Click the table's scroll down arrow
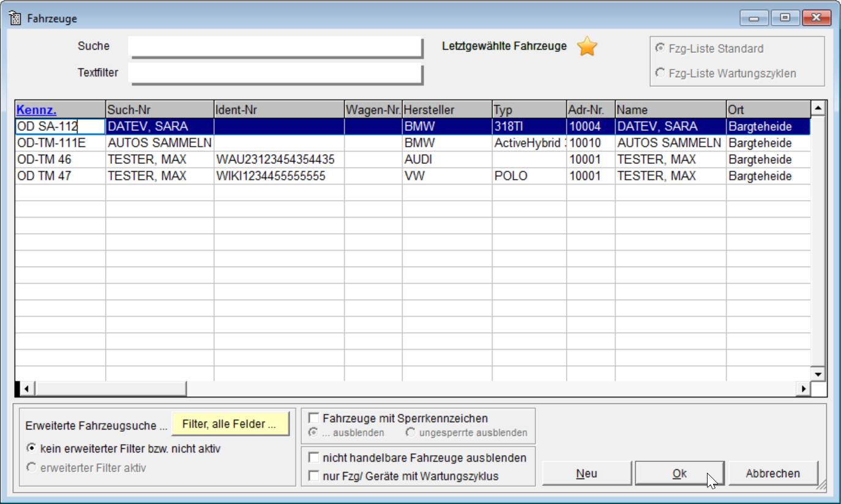Screen dimensions: 841x504 click(818, 373)
